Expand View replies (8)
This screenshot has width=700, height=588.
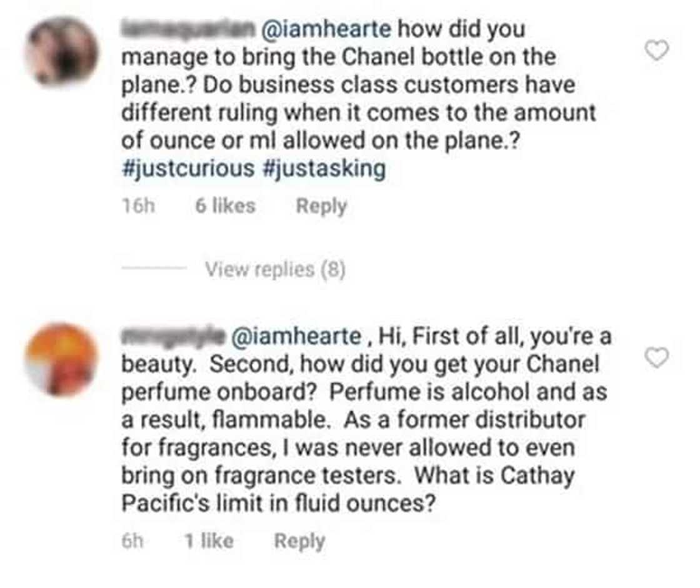[275, 270]
